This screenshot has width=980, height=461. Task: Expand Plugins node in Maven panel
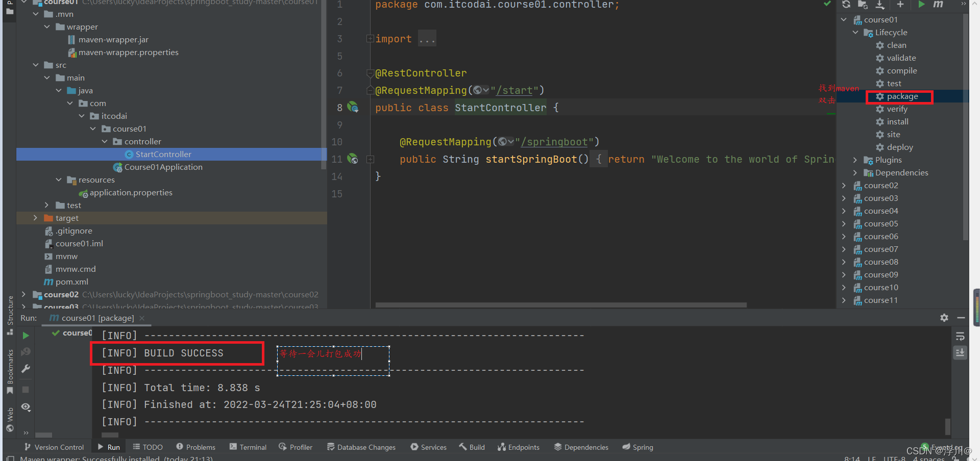pos(855,160)
